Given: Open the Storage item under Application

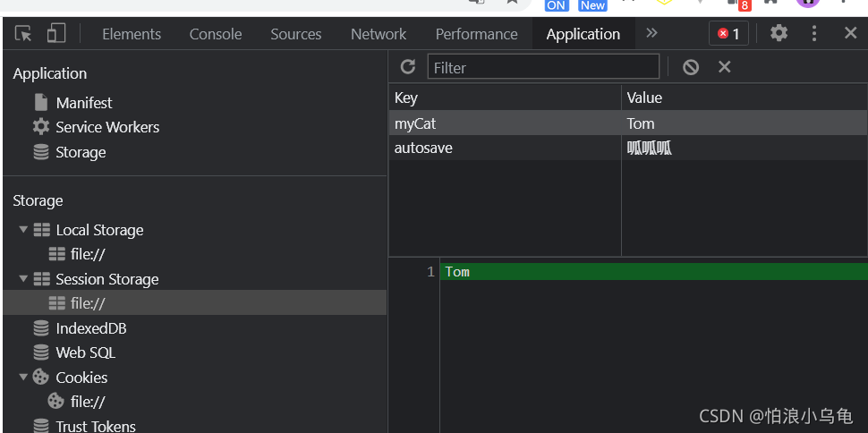Looking at the screenshot, I should click(81, 152).
